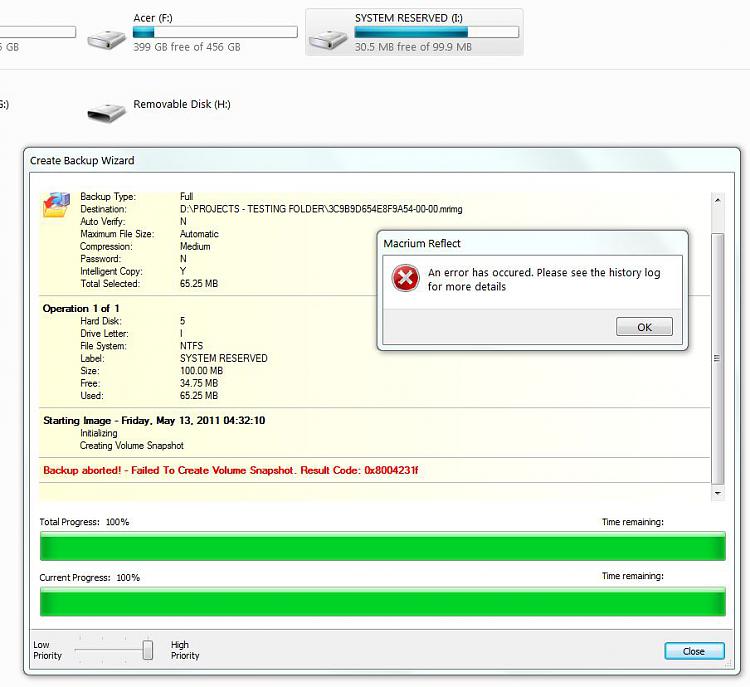750x687 pixels.
Task: Click the 'High Priority' label
Action: coord(185,650)
